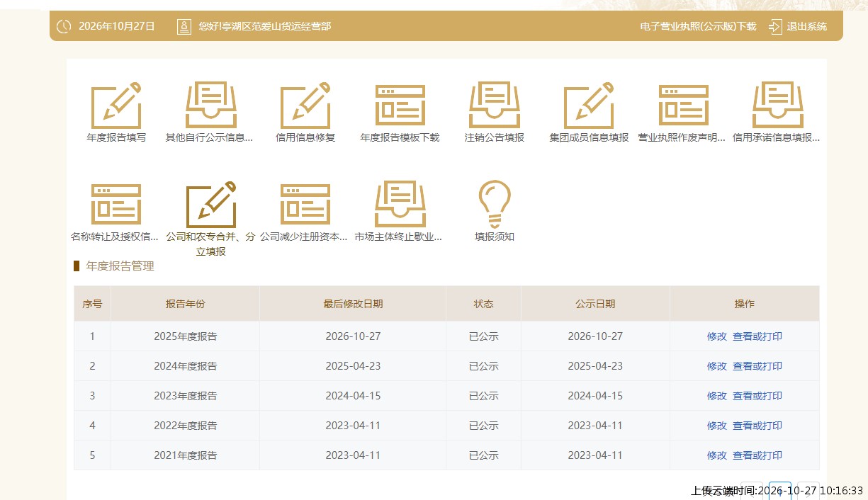Click 查看或打印 for 2024年度报告
Screen dimensions: 868x500
[x=757, y=366]
